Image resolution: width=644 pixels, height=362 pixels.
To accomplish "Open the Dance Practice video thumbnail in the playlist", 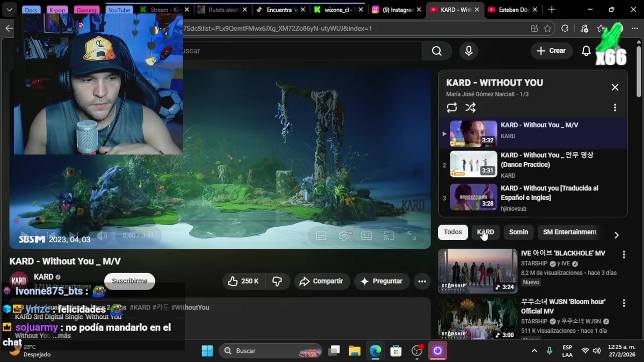I will pos(473,164).
